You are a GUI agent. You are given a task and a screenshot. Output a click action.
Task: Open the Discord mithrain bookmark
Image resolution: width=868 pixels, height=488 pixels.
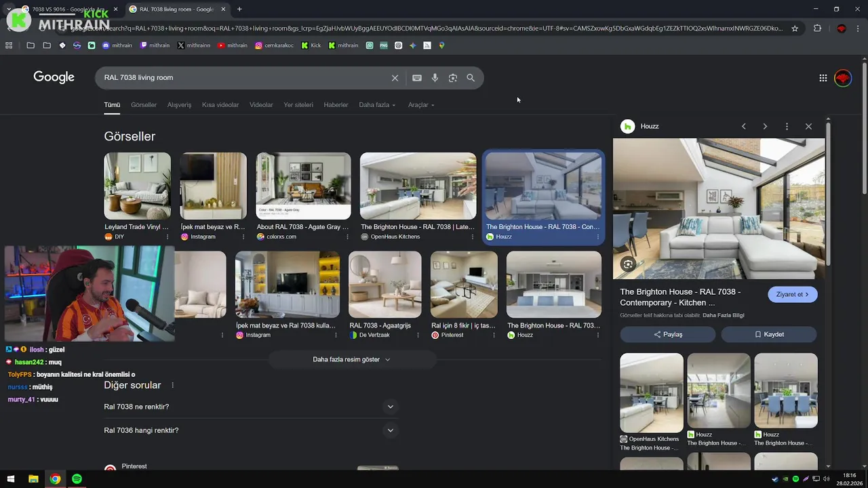pos(117,45)
